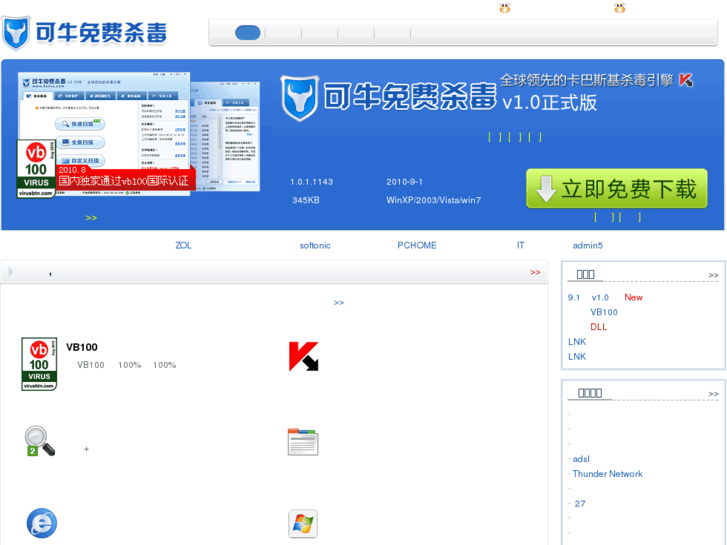Open the bold VB100 feature heading
The image size is (727, 545).
tap(82, 347)
